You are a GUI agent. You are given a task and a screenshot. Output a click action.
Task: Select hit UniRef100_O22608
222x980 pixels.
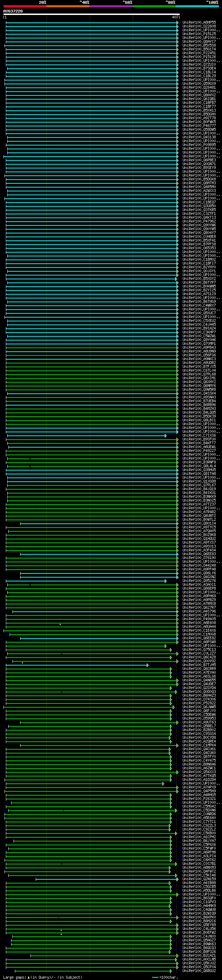[x=199, y=26]
